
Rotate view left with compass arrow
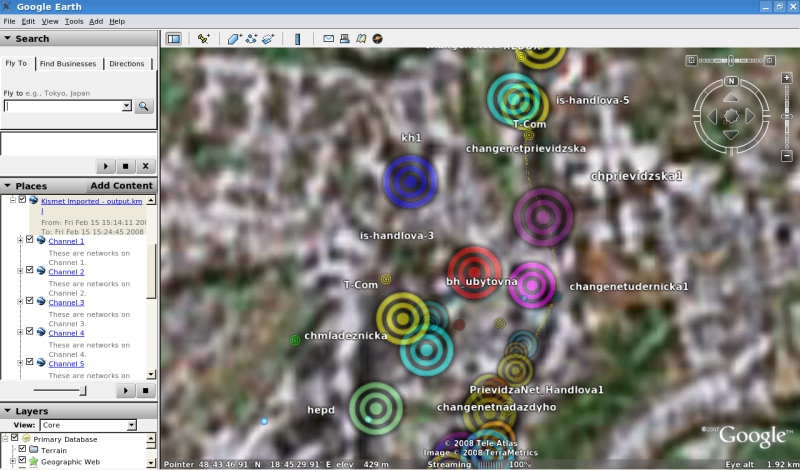[712, 116]
